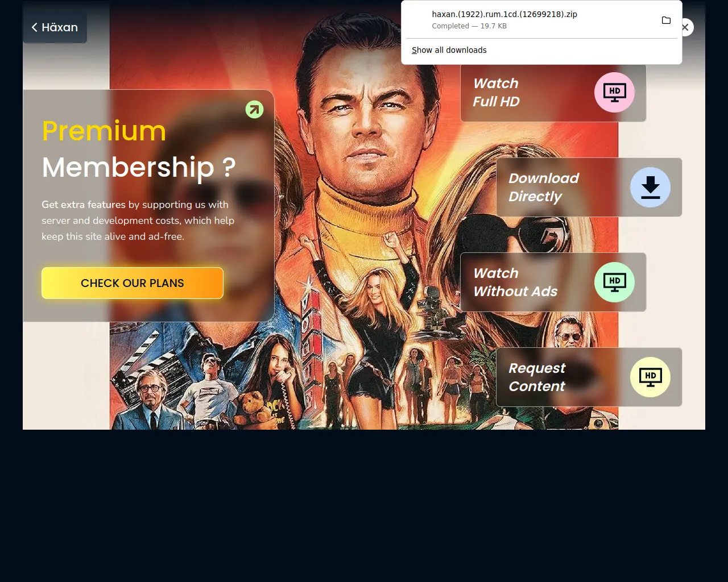Open downloaded file's folder icon
The height and width of the screenshot is (582, 728).
666,20
